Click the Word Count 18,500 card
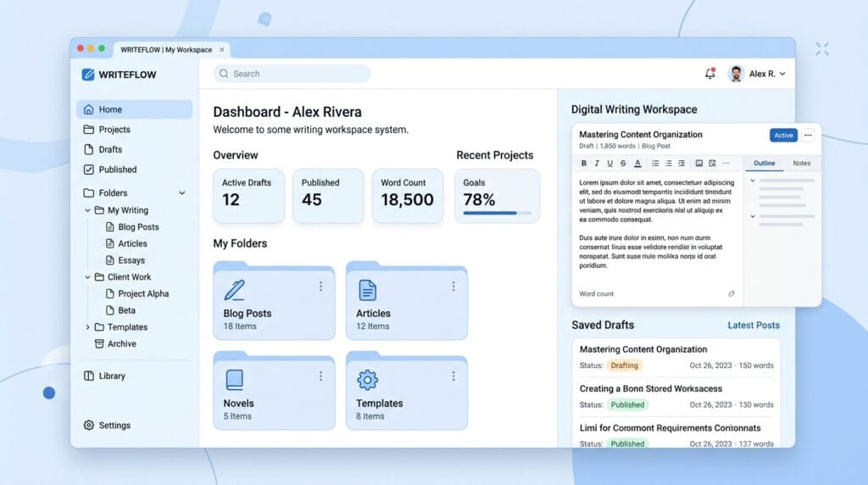The height and width of the screenshot is (485, 868). coord(408,196)
